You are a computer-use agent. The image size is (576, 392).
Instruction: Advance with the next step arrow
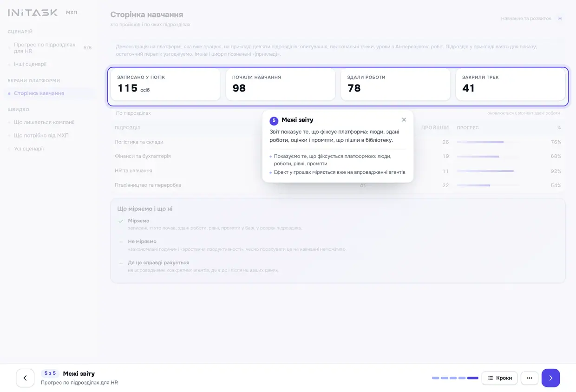point(550,378)
